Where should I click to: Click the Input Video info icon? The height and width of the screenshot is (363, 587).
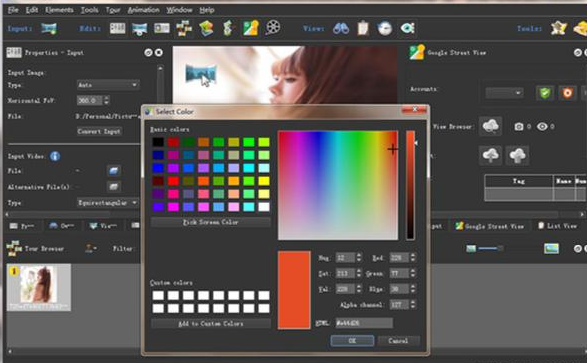(55, 156)
